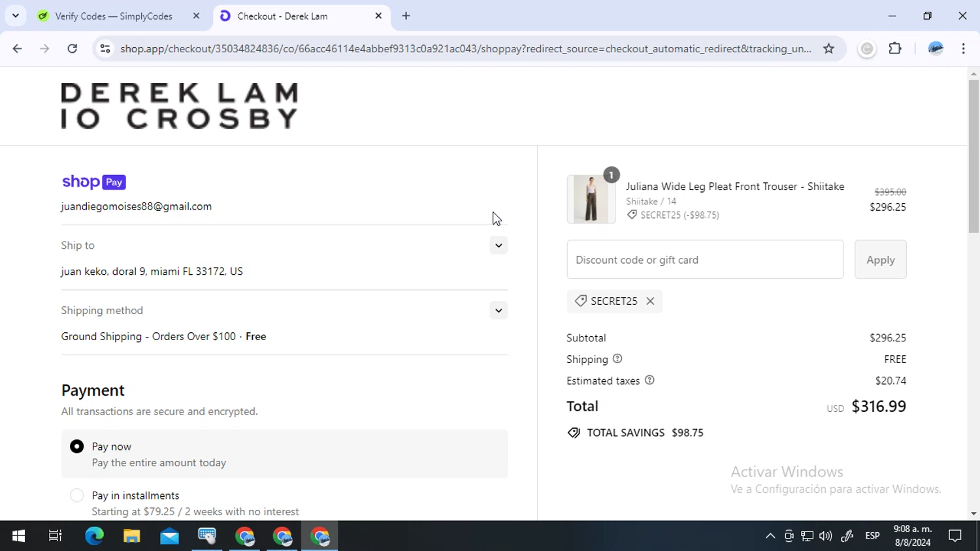Expand the Ship to address dropdown

point(498,245)
